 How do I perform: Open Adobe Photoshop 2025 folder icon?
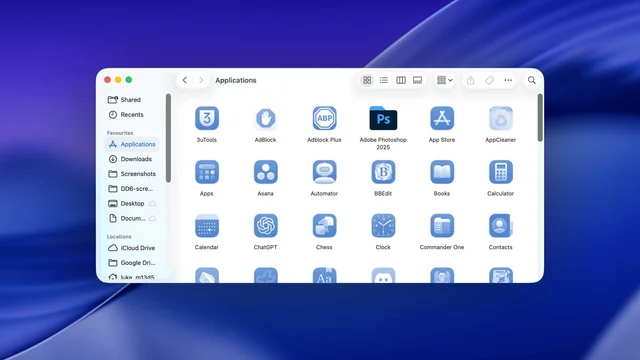pos(383,118)
